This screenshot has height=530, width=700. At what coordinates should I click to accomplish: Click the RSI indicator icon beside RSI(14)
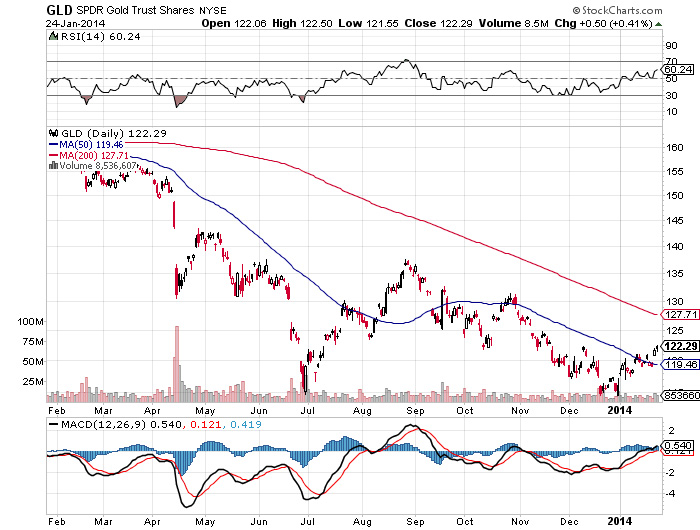click(x=53, y=36)
